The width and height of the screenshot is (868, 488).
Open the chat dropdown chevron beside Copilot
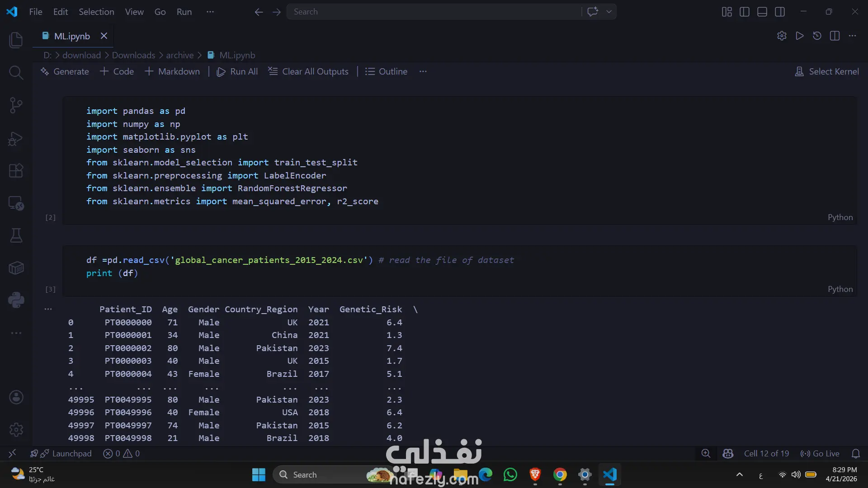609,12
